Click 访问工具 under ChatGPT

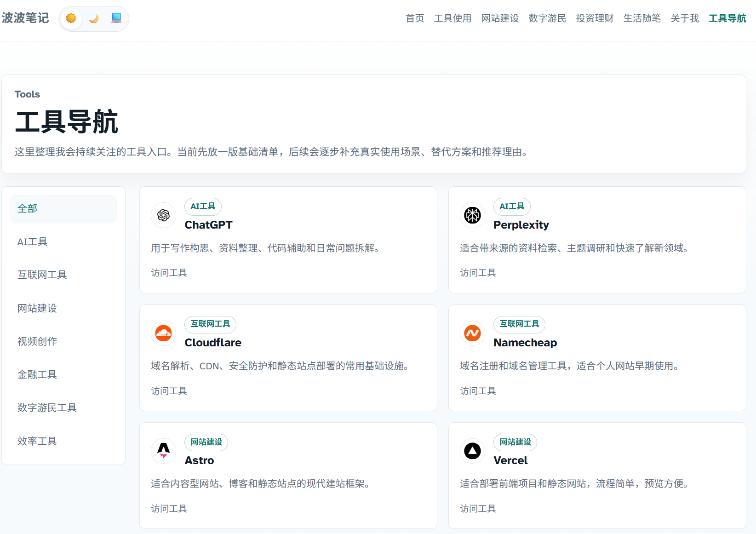pyautogui.click(x=169, y=273)
